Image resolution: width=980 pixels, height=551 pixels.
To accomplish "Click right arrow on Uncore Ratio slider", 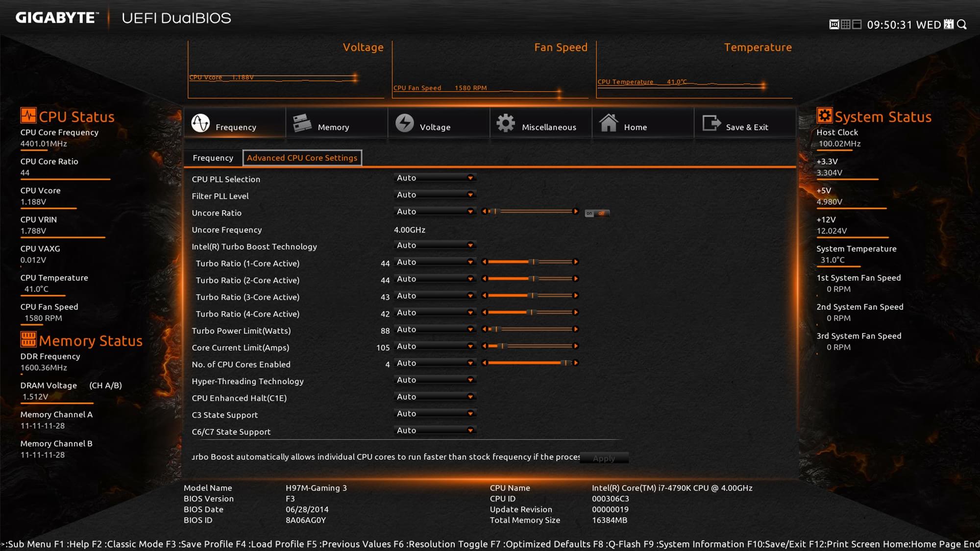I will tap(576, 212).
